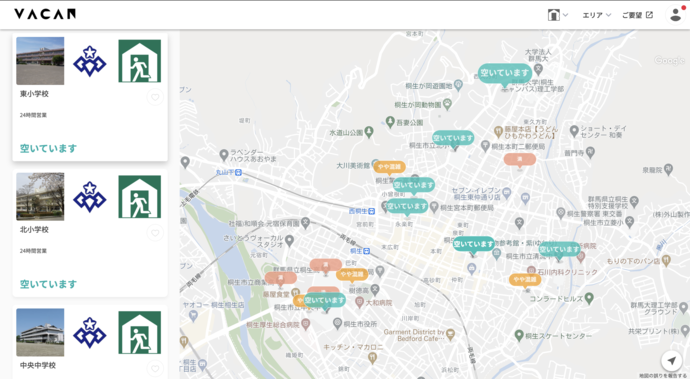Click the Garment District by Bedford Cafe pin
This screenshot has height=379, width=690.
(450, 335)
